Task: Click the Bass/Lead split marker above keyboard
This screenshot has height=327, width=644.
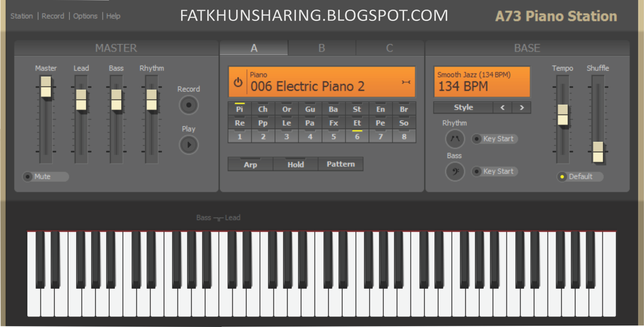Action: [x=218, y=218]
